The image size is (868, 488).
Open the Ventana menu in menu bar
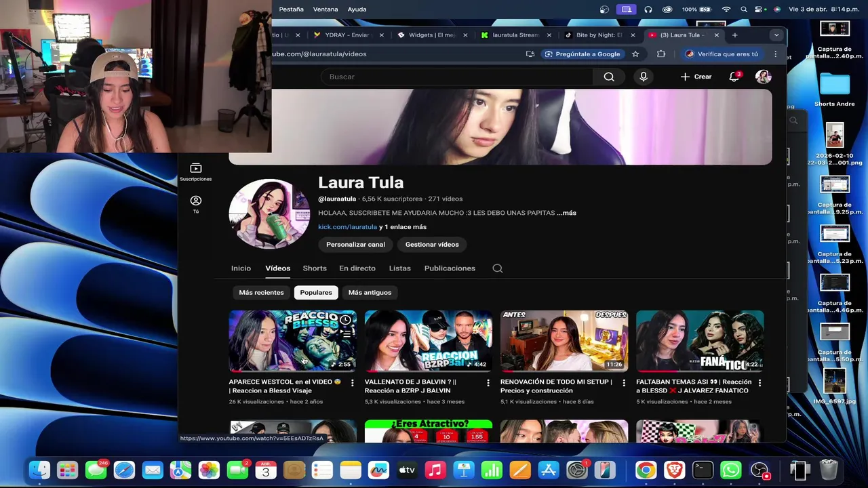click(325, 9)
